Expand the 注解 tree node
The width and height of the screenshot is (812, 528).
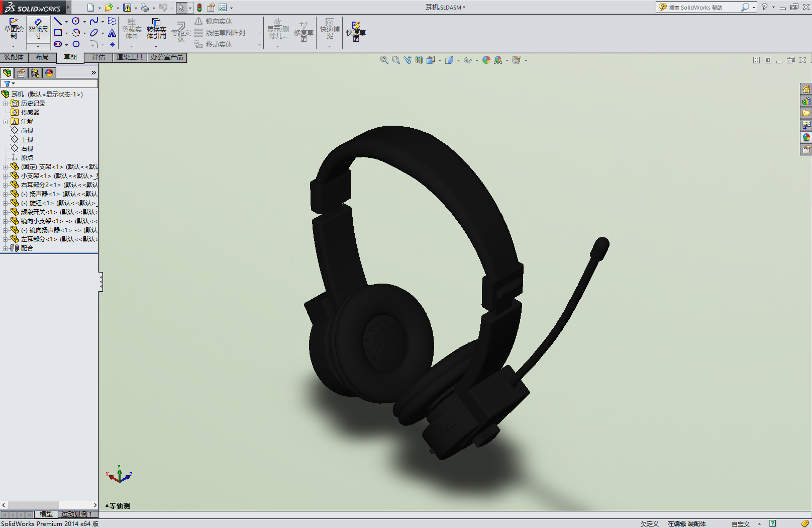(5, 122)
